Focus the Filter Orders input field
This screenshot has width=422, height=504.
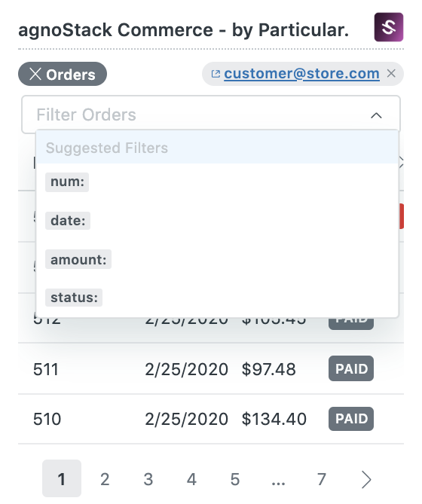click(x=211, y=115)
